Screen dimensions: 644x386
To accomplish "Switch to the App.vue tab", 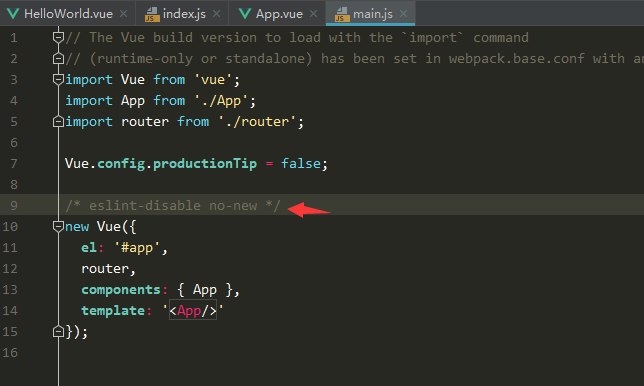I will 278,14.
